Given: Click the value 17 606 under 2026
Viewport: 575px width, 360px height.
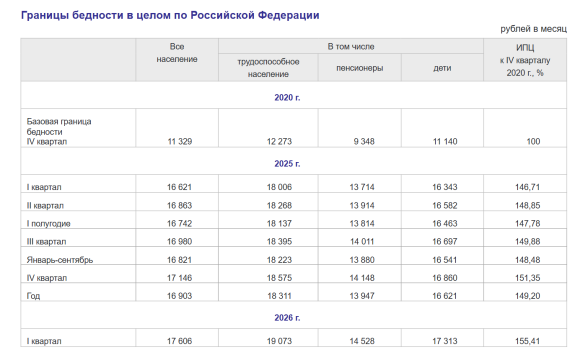Looking at the screenshot, I should pos(179,341).
